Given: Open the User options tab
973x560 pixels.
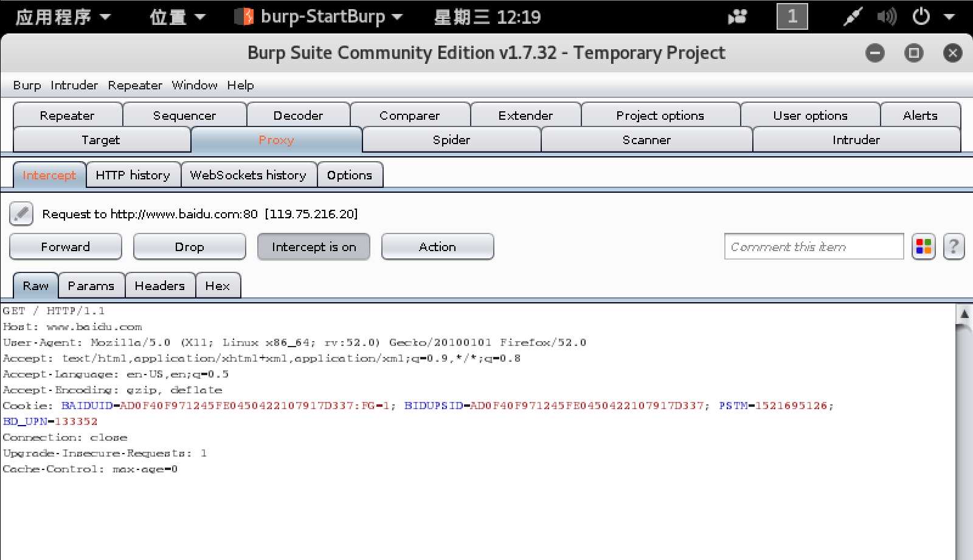Looking at the screenshot, I should (811, 116).
